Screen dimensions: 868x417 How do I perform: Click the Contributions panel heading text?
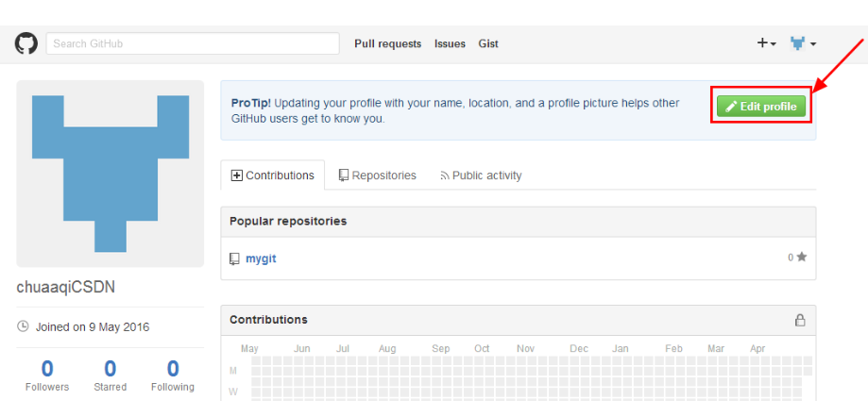point(268,320)
